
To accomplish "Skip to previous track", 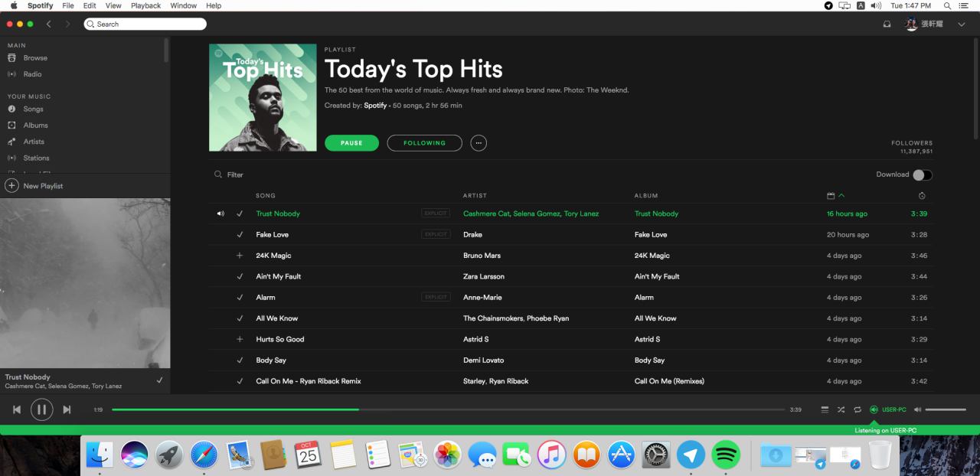I will point(17,409).
